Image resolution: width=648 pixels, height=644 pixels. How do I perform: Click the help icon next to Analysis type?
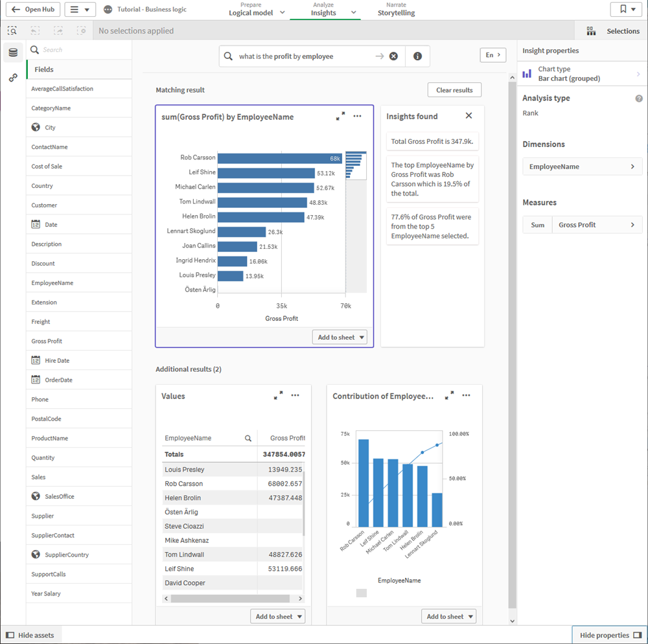point(639,98)
